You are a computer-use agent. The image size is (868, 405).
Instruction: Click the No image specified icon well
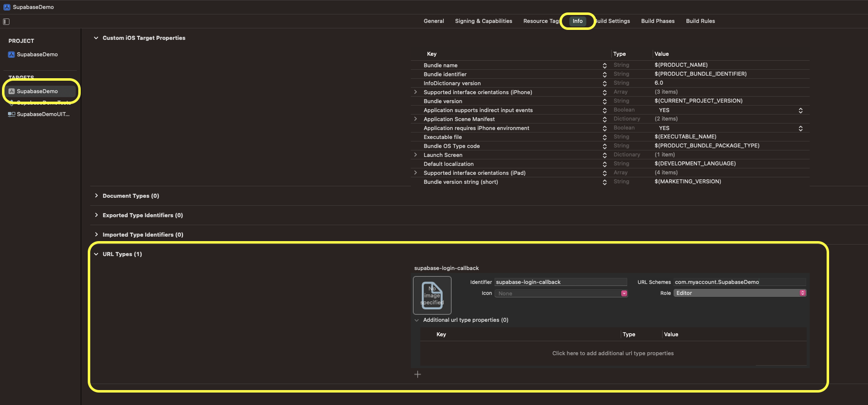pyautogui.click(x=432, y=295)
